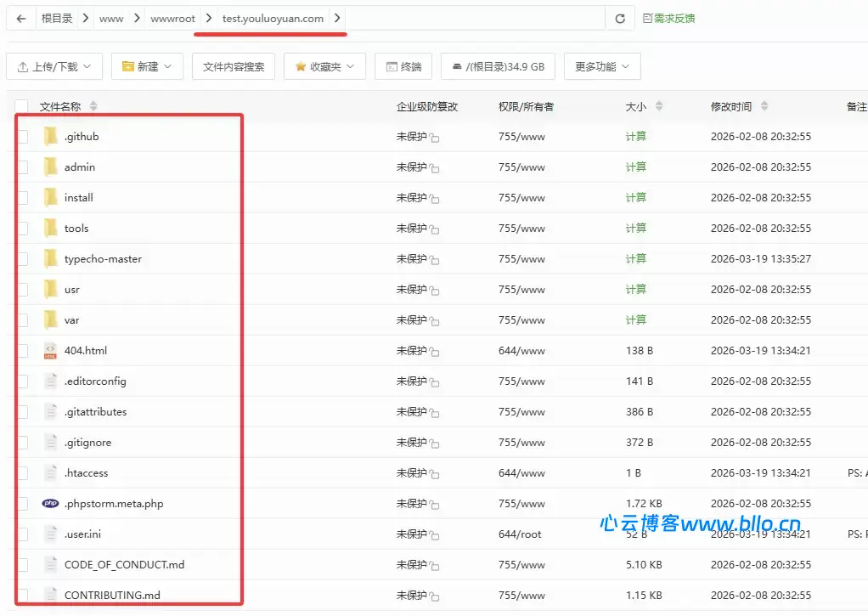The image size is (868, 616).
Task: Click the typecho-master folder icon
Action: tap(50, 258)
